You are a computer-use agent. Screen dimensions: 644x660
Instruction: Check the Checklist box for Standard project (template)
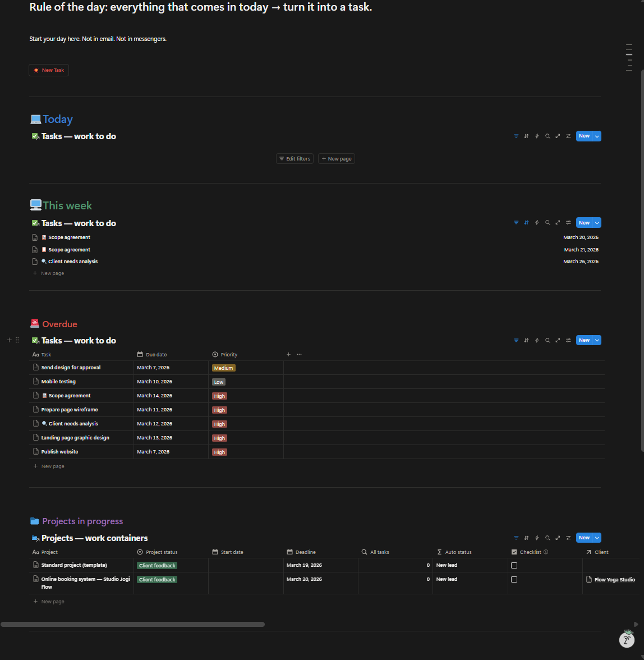pos(514,565)
